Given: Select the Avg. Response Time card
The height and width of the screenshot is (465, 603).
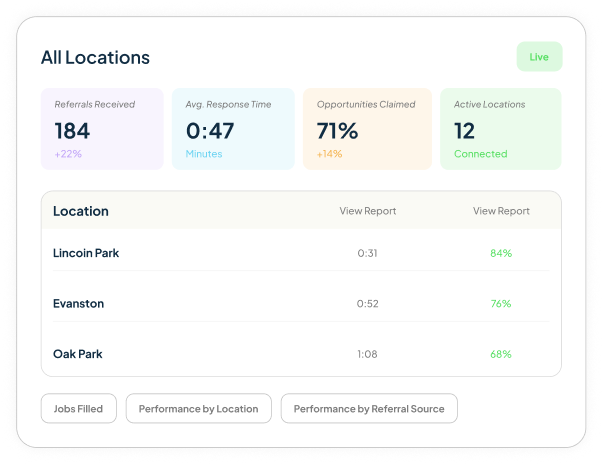Looking at the screenshot, I should (x=233, y=129).
